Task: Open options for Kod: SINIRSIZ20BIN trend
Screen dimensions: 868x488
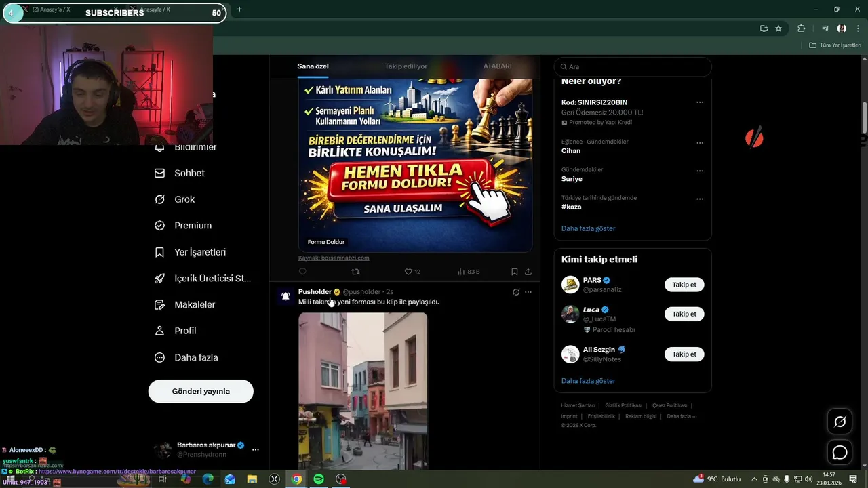Action: point(700,102)
